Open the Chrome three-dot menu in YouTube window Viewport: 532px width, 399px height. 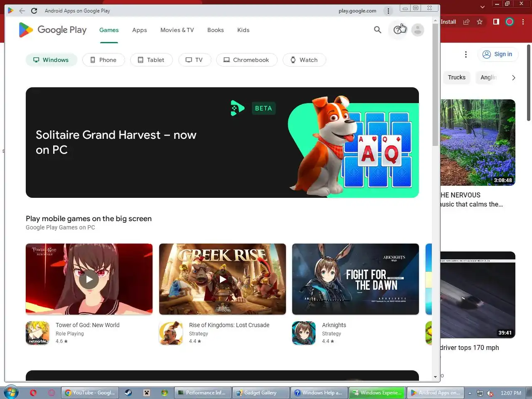tap(523, 22)
